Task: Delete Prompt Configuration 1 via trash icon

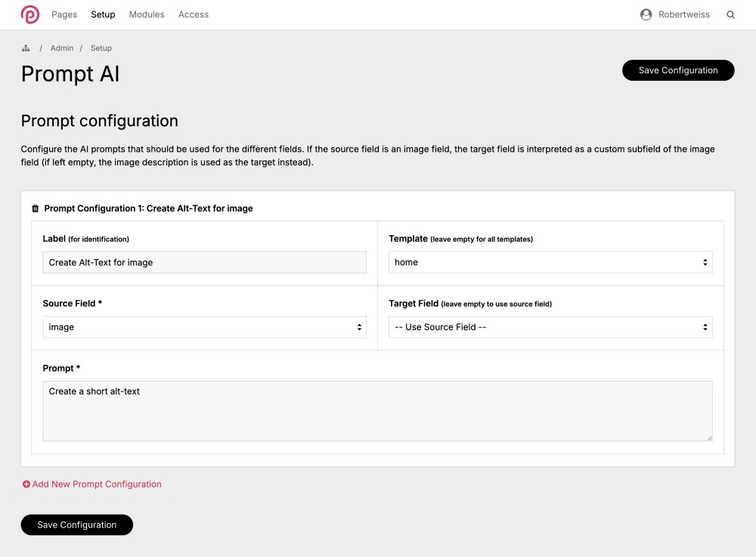Action: click(35, 209)
